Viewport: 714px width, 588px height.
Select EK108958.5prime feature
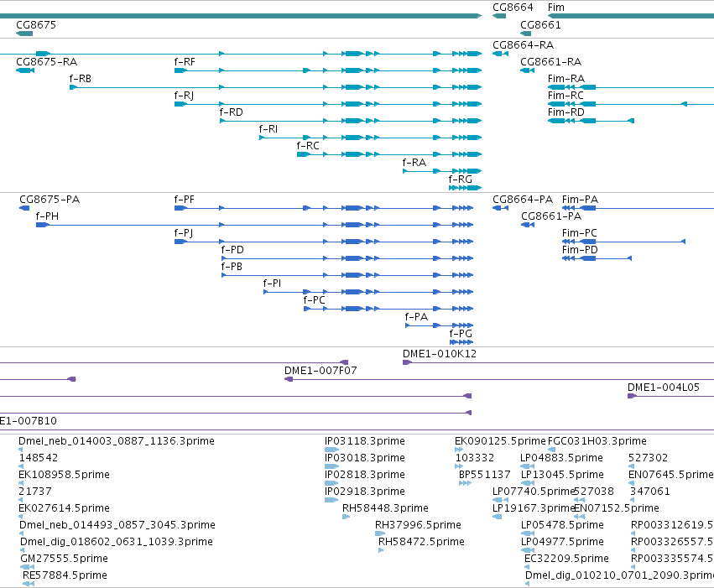pyautogui.click(x=65, y=475)
